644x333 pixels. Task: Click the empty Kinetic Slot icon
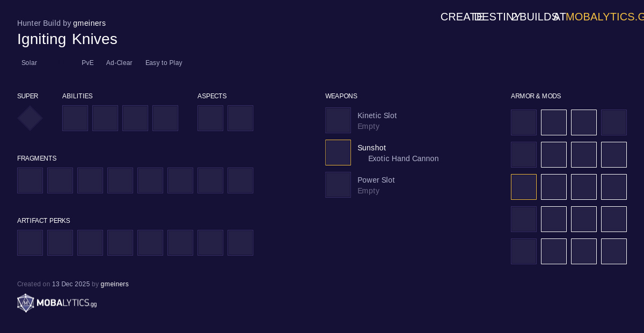[x=338, y=120]
